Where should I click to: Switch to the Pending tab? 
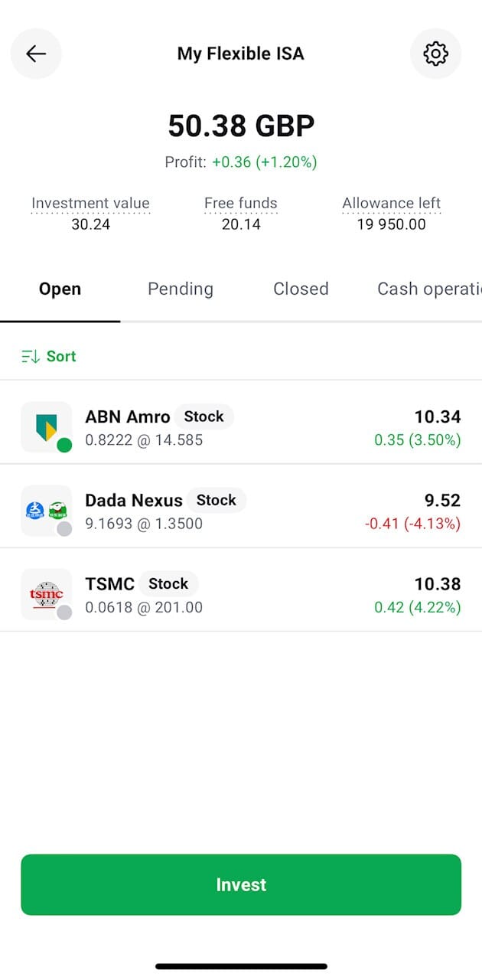click(x=181, y=289)
